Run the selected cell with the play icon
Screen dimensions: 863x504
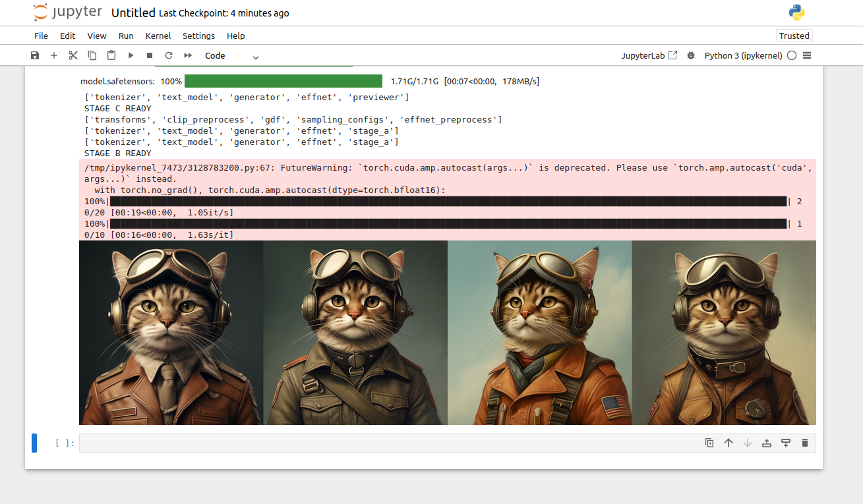coord(131,56)
